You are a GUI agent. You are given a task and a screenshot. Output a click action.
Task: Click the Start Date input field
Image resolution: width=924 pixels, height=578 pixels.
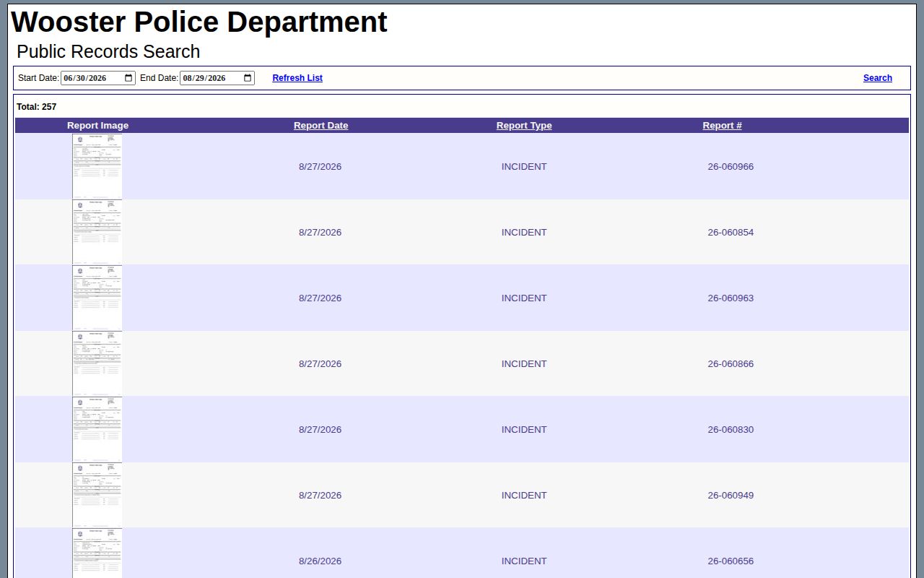(98, 78)
